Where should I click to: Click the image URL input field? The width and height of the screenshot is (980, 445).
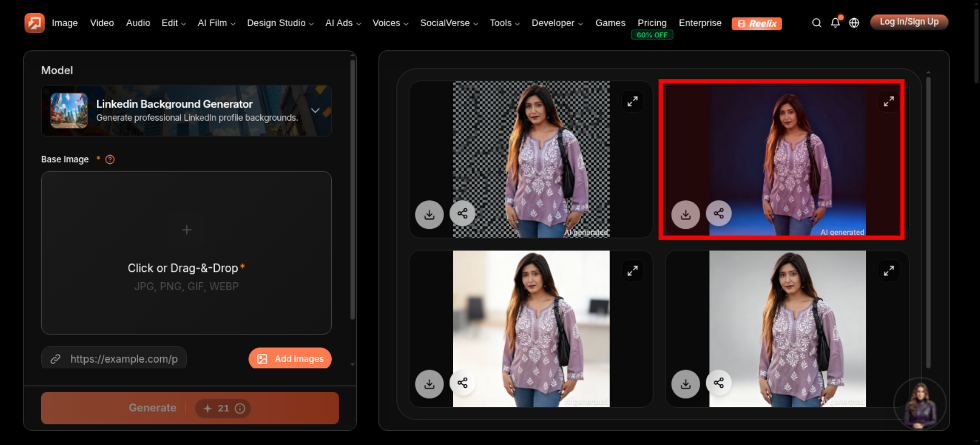tap(114, 358)
